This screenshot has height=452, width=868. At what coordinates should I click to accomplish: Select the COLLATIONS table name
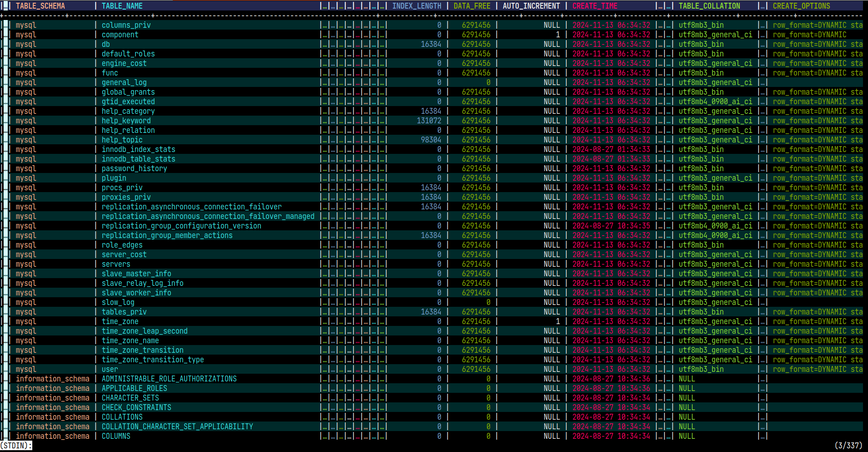(x=122, y=417)
